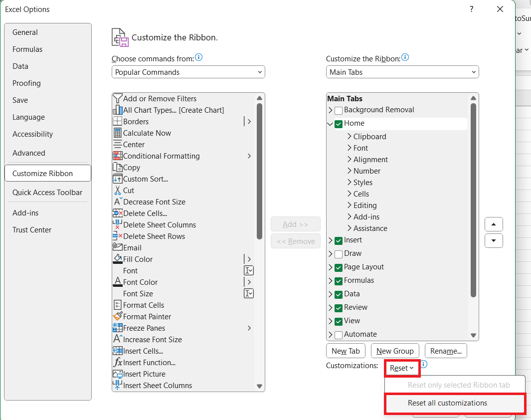The width and height of the screenshot is (531, 420).
Task: Select All Chart Types command icon
Action: 118,110
